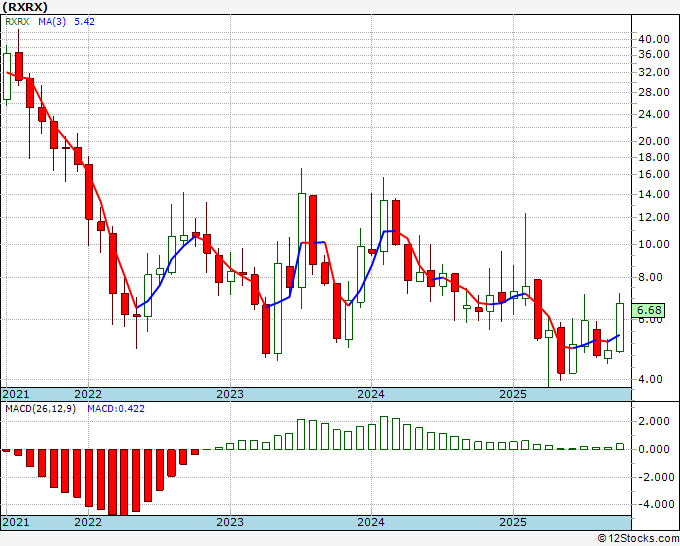Click the 6.68 current price tag
This screenshot has height=546, width=680.
[x=649, y=310]
